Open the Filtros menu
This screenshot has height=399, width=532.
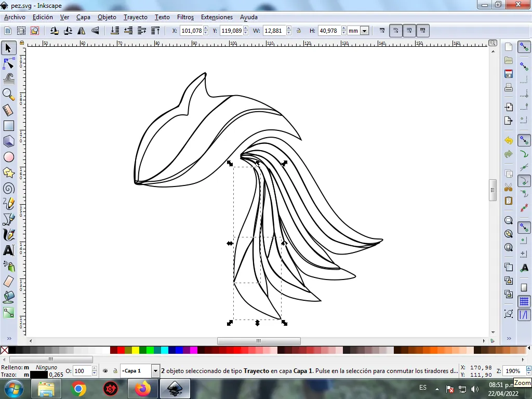[x=185, y=17]
